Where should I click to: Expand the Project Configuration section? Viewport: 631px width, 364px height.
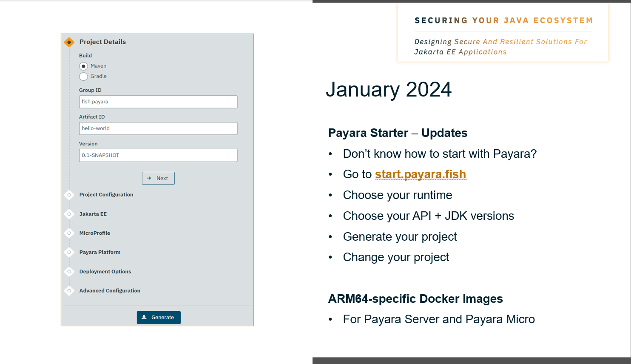[x=106, y=195]
